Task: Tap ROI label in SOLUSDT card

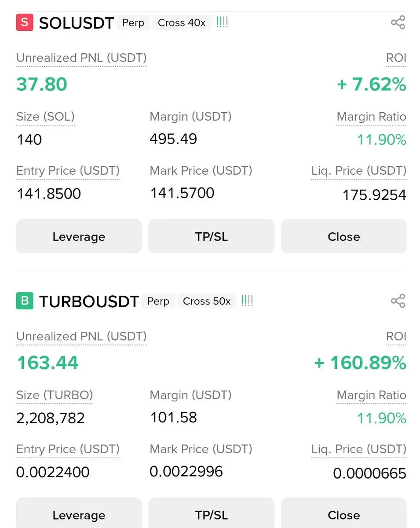Action: 396,58
